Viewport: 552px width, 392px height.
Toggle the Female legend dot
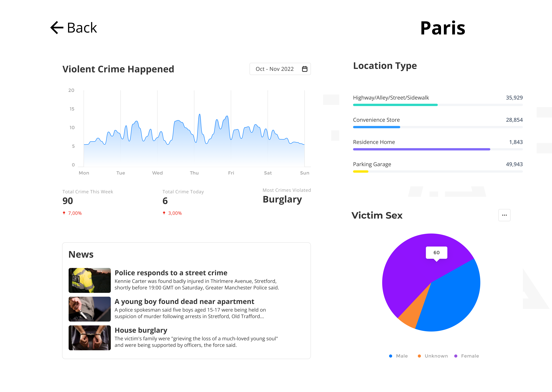tap(456, 356)
